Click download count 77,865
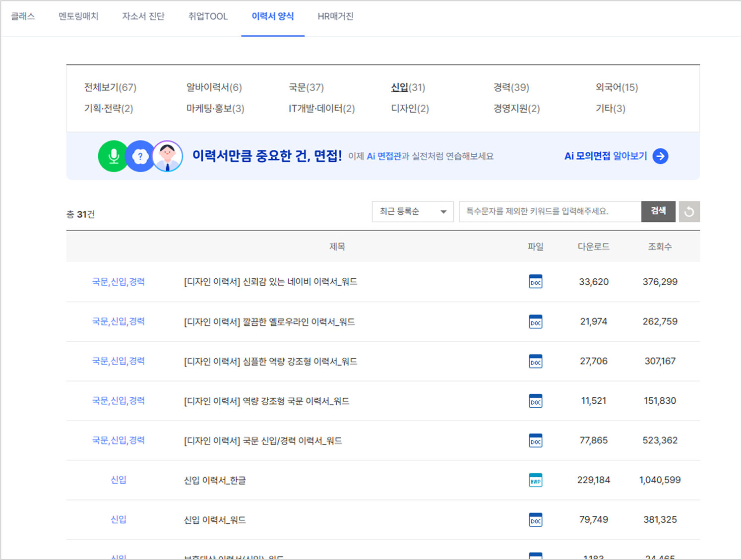Screen dimensions: 742x560 pyautogui.click(x=594, y=440)
